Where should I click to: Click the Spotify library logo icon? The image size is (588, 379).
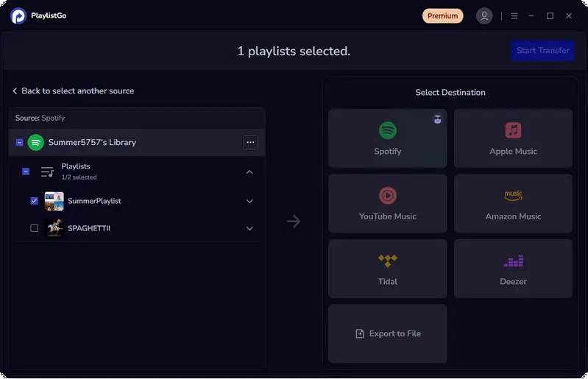pyautogui.click(x=35, y=143)
